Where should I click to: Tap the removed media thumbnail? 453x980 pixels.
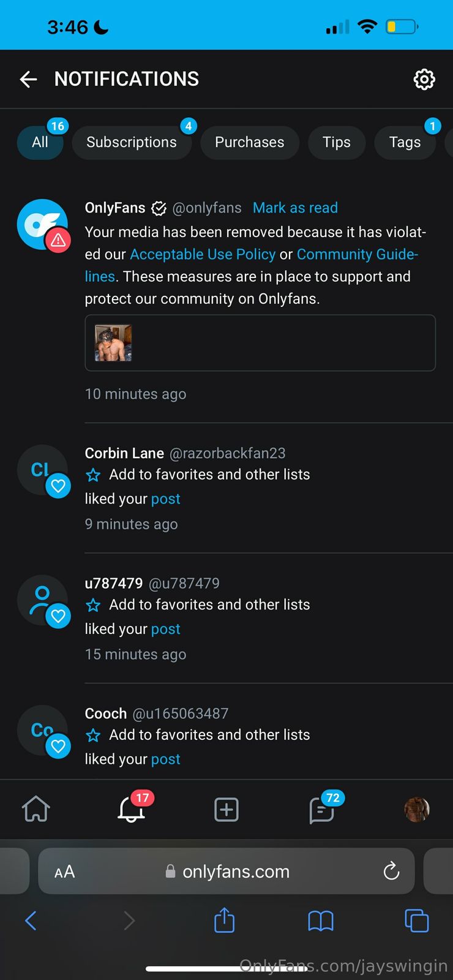113,343
